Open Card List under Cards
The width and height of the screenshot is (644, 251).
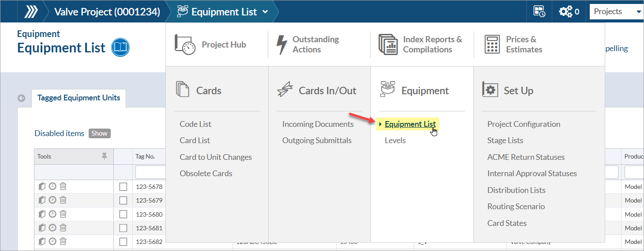coord(195,140)
